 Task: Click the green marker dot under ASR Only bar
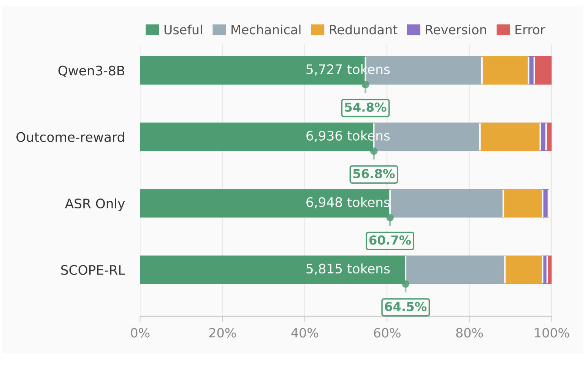coord(390,218)
